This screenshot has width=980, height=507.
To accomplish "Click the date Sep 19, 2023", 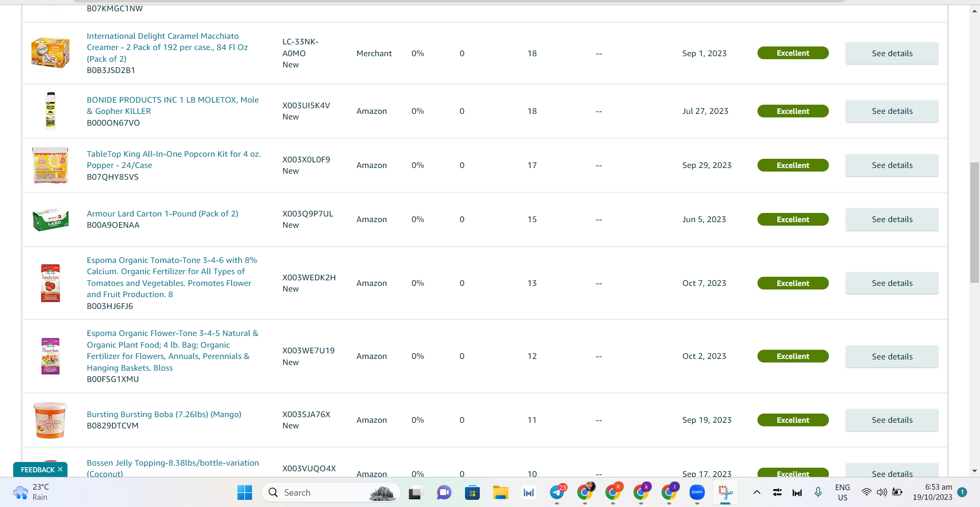I will (x=707, y=420).
